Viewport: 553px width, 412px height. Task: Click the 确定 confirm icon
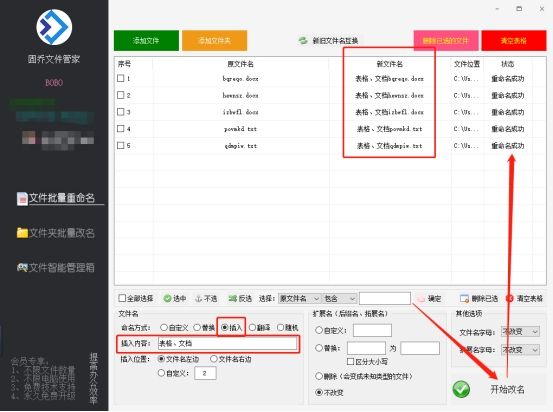pyautogui.click(x=421, y=299)
